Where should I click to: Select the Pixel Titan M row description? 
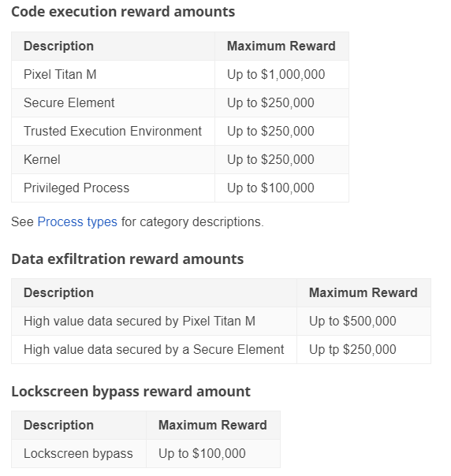[x=113, y=74]
